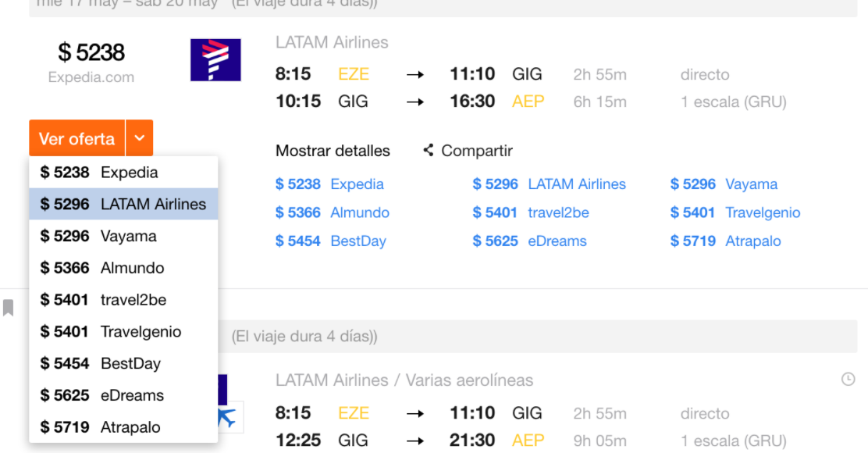Open the $5401 Travelgenio price link
Screen dimensions: 868x453
[735, 212]
